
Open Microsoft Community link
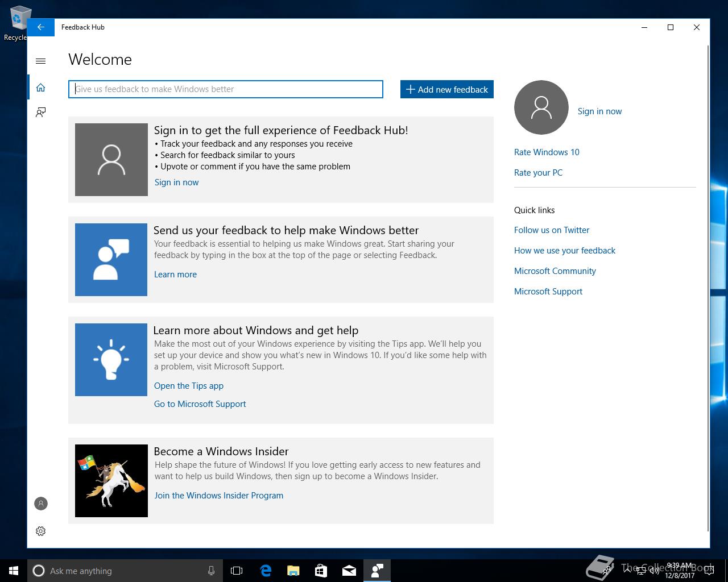point(555,271)
